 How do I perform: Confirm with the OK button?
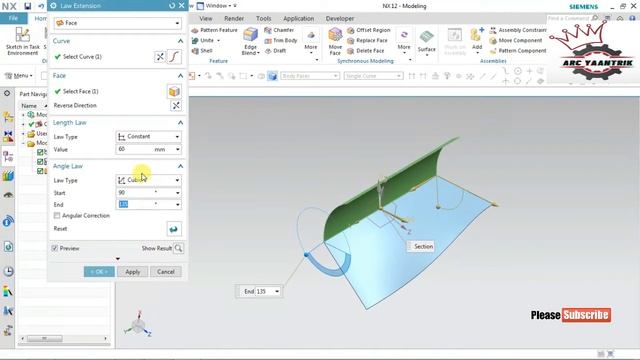99,272
